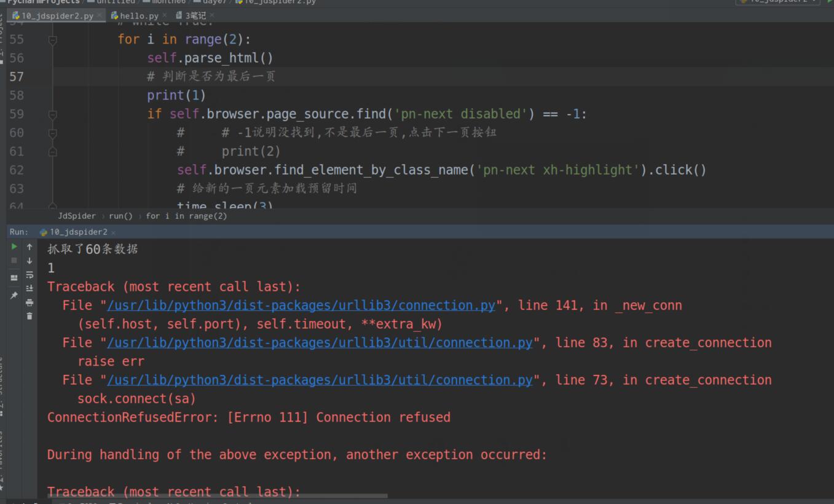
Task: Click the Down stack trace arrow
Action: click(29, 261)
